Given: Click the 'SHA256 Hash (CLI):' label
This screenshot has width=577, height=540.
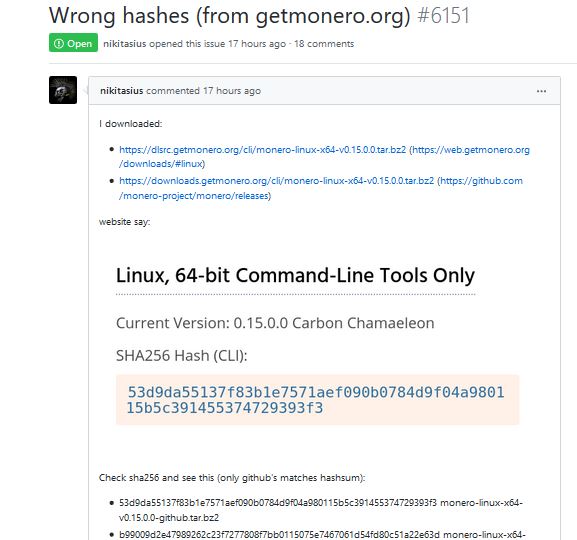Looking at the screenshot, I should tap(181, 356).
